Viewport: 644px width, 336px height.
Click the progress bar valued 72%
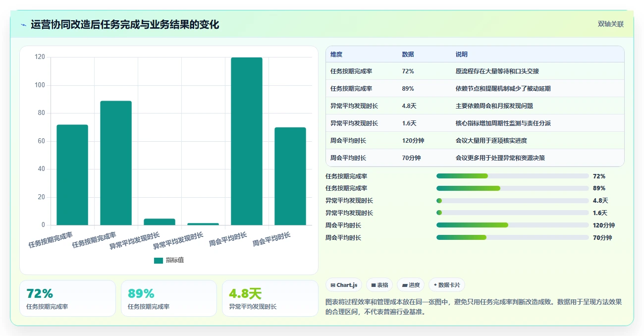(x=513, y=176)
